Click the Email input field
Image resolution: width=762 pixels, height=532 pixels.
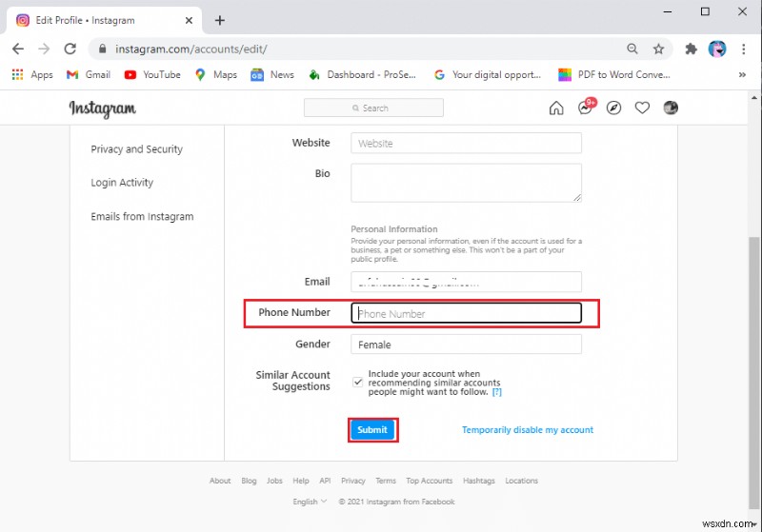click(x=466, y=282)
